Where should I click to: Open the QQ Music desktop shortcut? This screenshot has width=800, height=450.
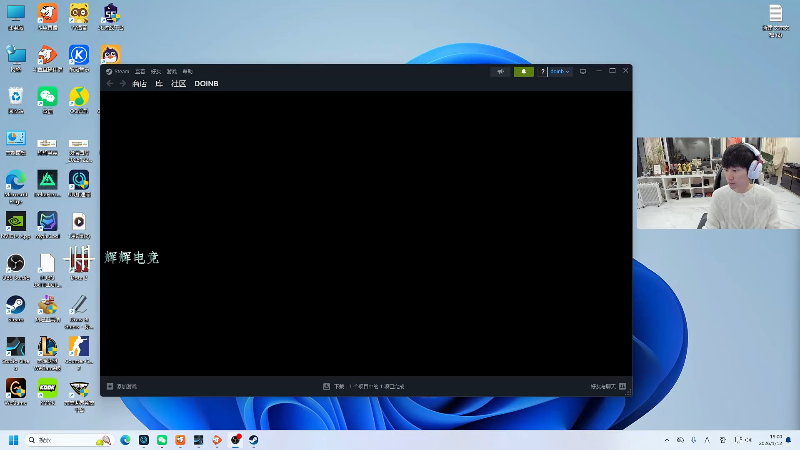coord(79,101)
